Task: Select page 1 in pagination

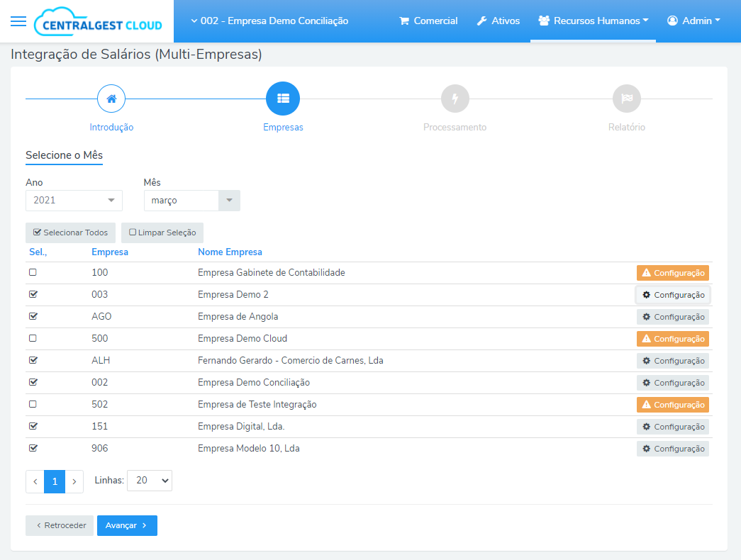Action: coord(55,481)
